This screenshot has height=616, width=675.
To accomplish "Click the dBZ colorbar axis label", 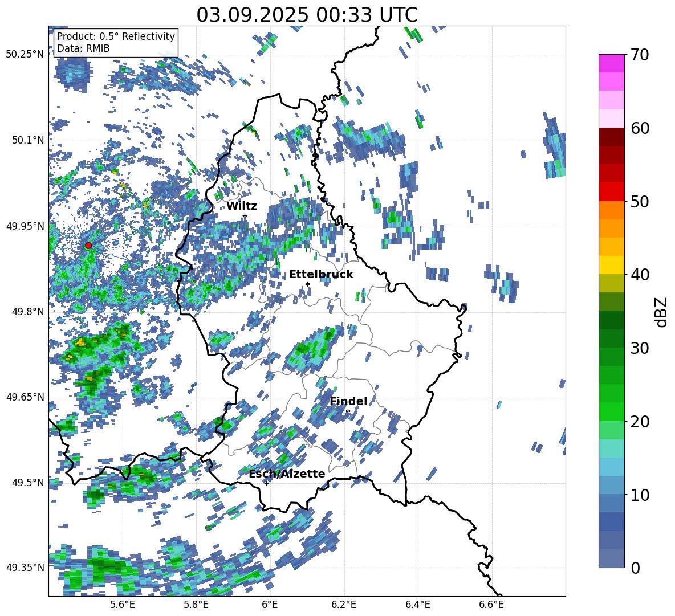I will click(x=662, y=312).
